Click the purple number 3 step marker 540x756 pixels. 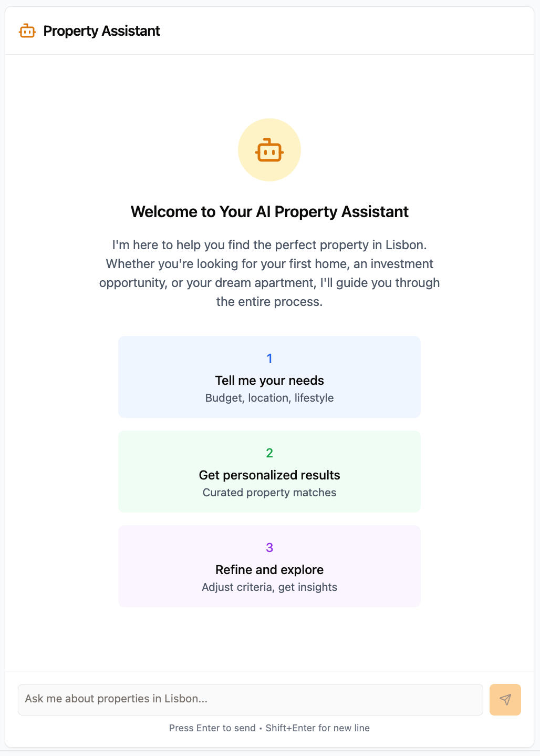[269, 548]
